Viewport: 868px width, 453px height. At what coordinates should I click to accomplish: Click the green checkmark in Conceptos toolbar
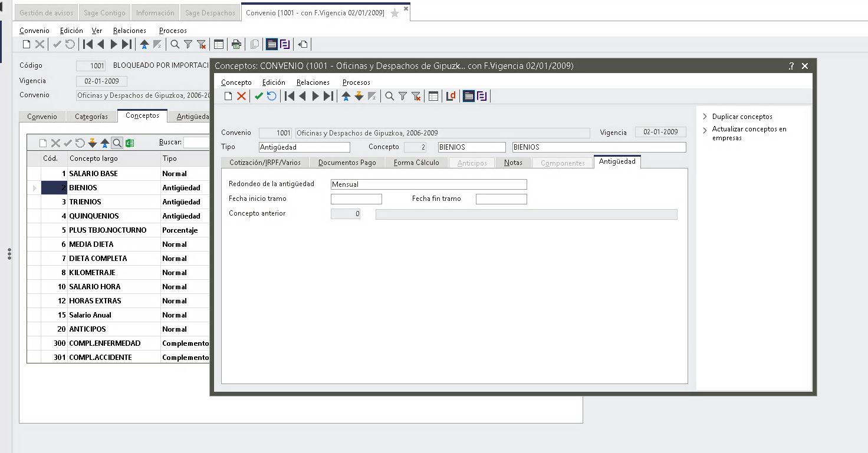[x=258, y=96]
